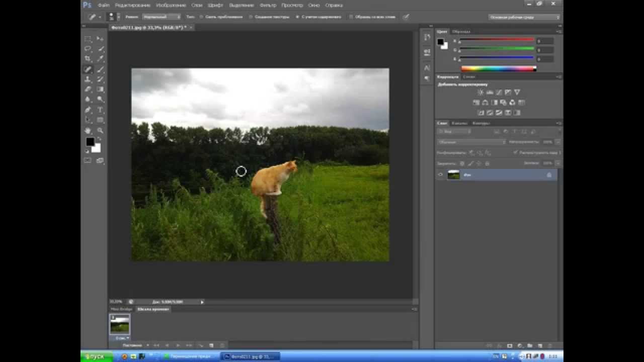Screen dimensions: 644x362
Task: Select the Eraser tool
Action: coord(88,89)
